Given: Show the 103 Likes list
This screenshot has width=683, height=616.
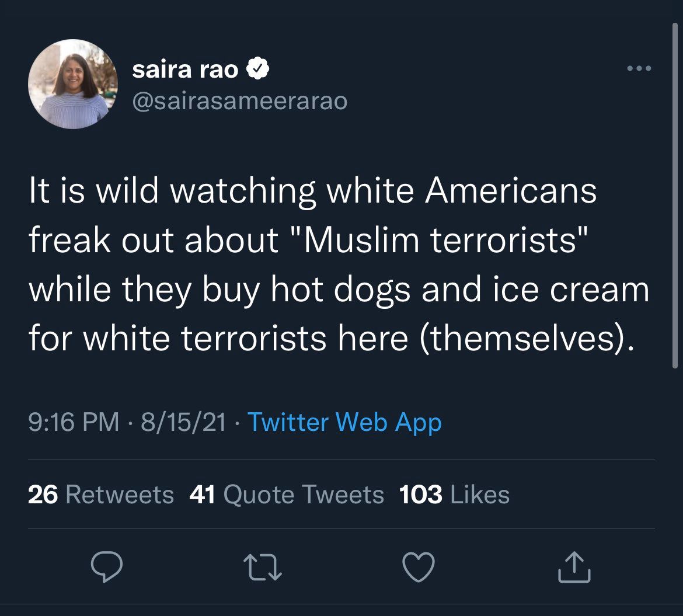Looking at the screenshot, I should tap(454, 495).
